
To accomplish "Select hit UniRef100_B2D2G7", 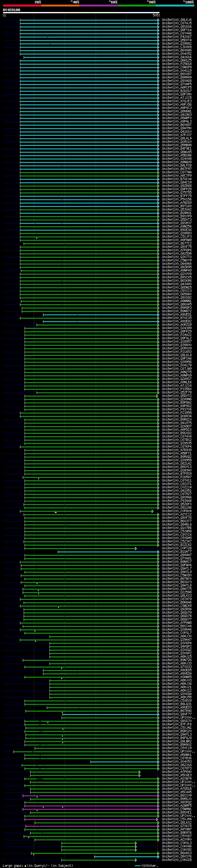I will pyautogui.click(x=176, y=91).
